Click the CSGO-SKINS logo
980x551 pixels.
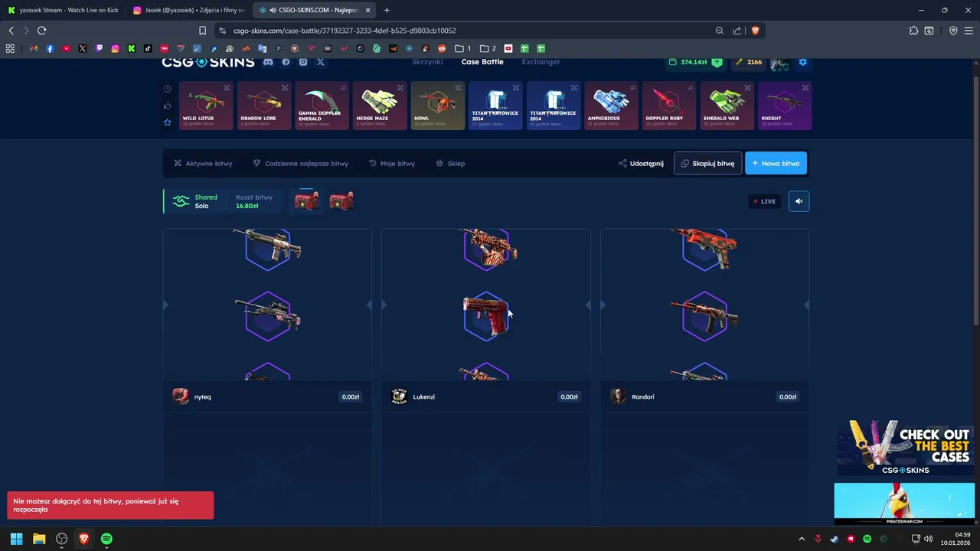click(x=208, y=62)
